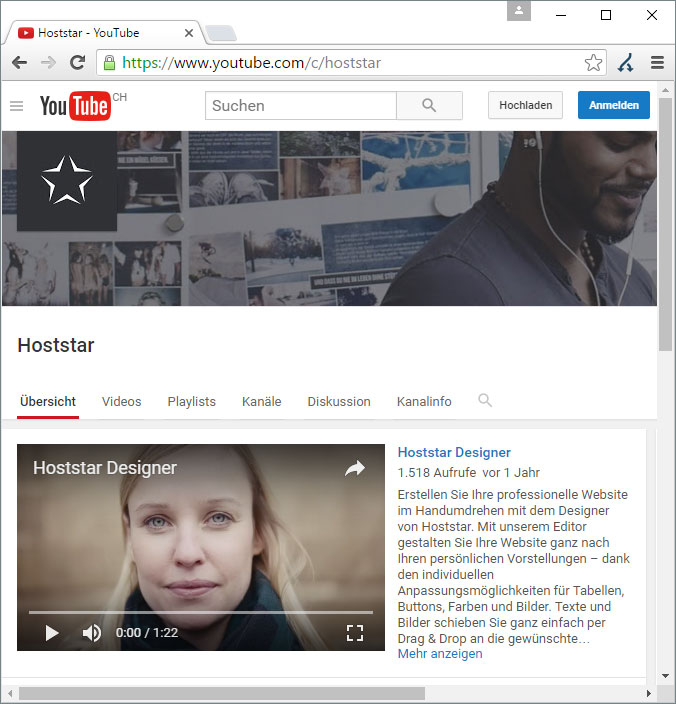
Task: Click the Anmelden sign-in button
Action: (x=614, y=105)
